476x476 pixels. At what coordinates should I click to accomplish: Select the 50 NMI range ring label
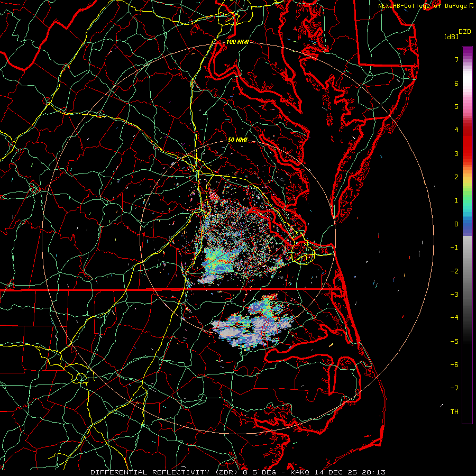[x=237, y=140]
